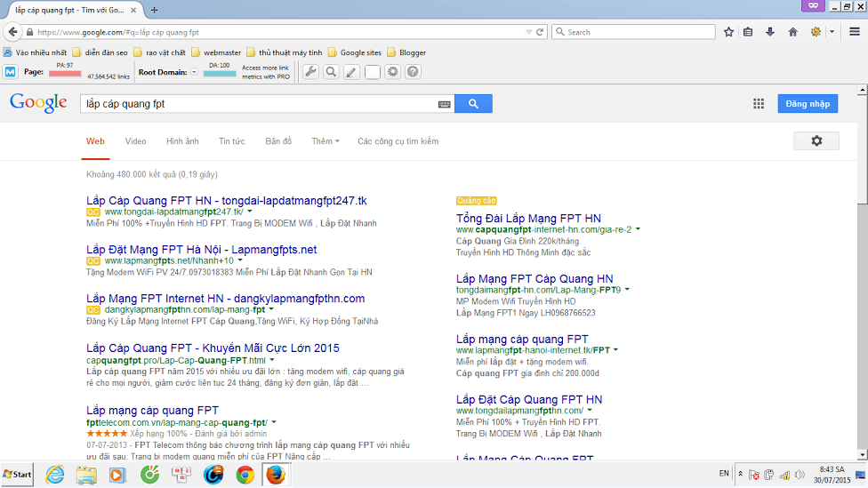Click the MozBar blank square button

coord(372,72)
